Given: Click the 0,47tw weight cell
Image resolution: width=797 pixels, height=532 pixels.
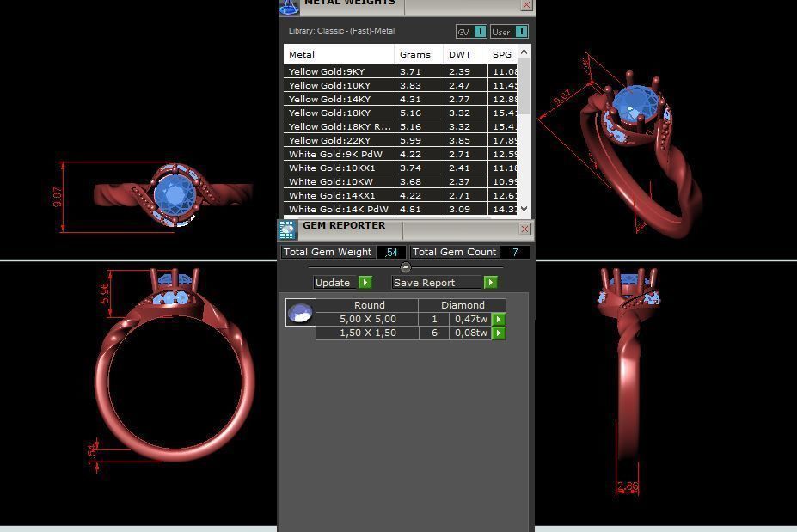Looking at the screenshot, I should click(x=470, y=319).
